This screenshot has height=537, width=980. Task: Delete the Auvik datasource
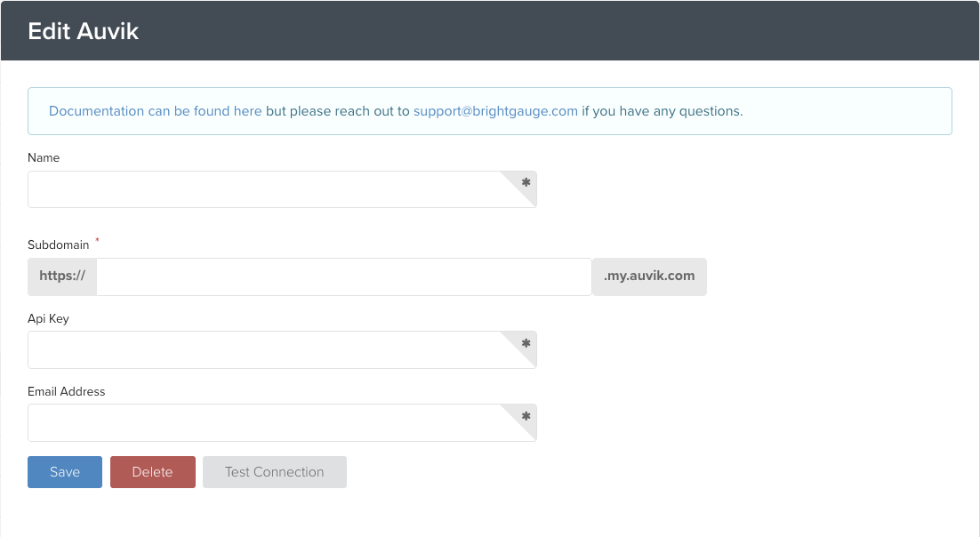[152, 472]
